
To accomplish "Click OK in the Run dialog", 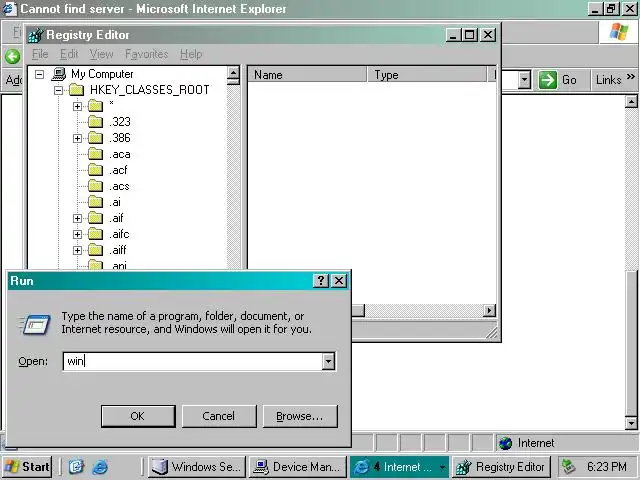I will [x=138, y=416].
